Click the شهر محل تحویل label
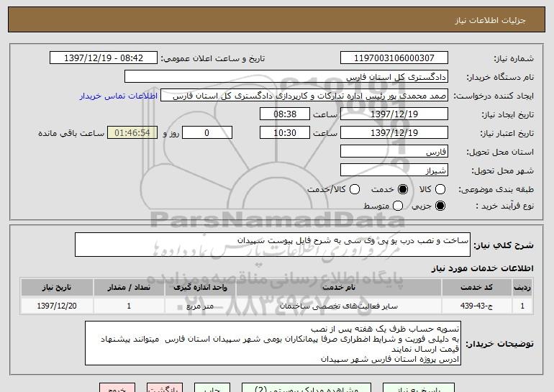Image resolution: width=554 pixels, height=392 pixels. (x=502, y=170)
